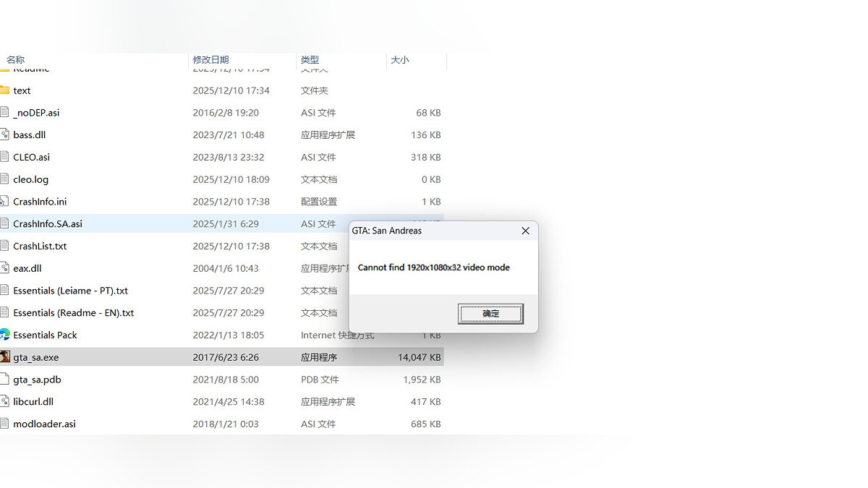Sort files by 名称 column header

pos(16,60)
